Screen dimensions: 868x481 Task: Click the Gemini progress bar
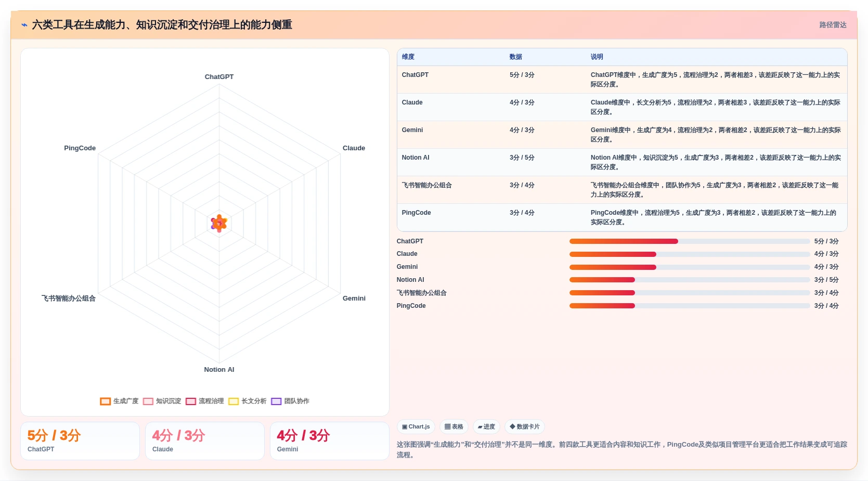pos(690,267)
